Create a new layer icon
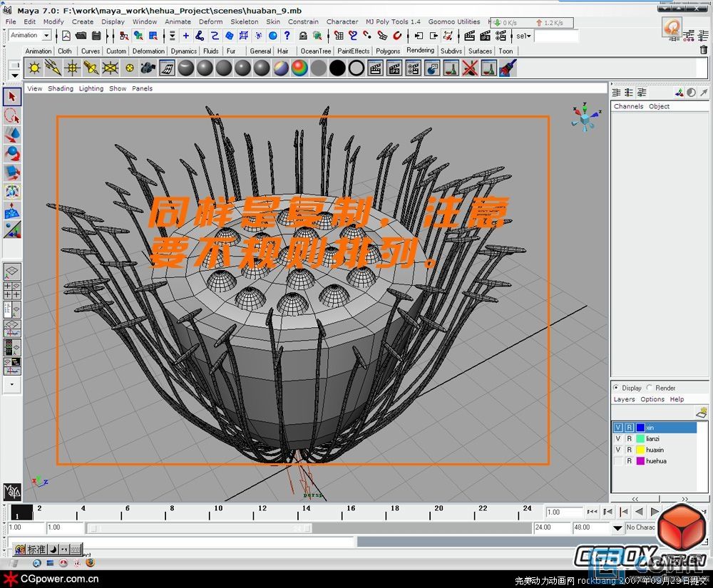 702,412
